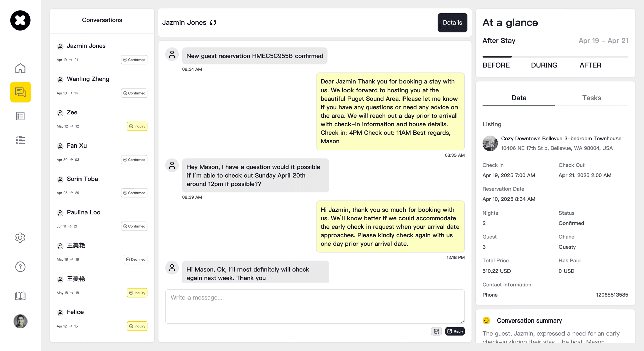Select the Data tab
Screen dimensions: 644x351
519,98
